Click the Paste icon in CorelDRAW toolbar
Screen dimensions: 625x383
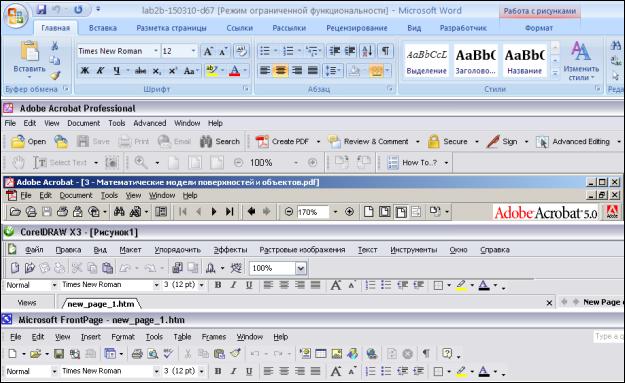click(x=107, y=268)
